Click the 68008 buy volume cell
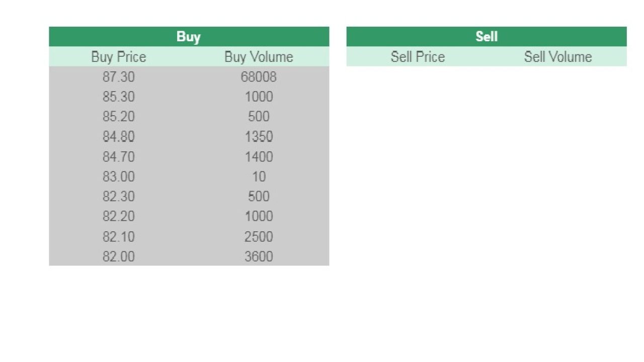This screenshot has width=644, height=362. tap(259, 77)
